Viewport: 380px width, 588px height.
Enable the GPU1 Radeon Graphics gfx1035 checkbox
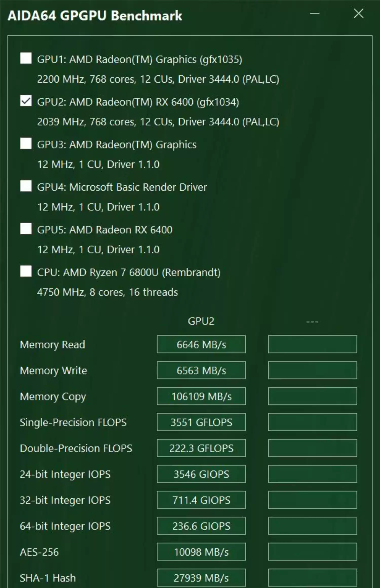click(x=26, y=58)
